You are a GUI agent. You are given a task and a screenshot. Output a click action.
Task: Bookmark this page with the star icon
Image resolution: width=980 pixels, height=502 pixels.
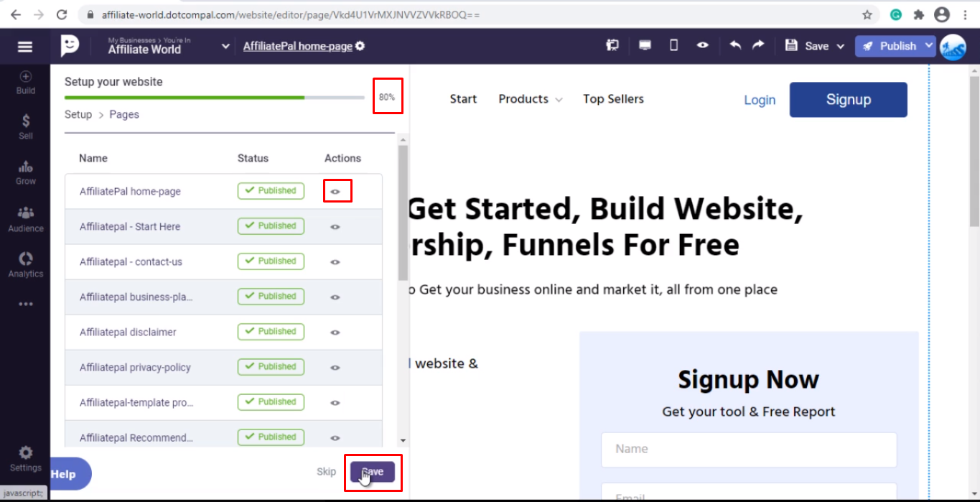pyautogui.click(x=867, y=14)
